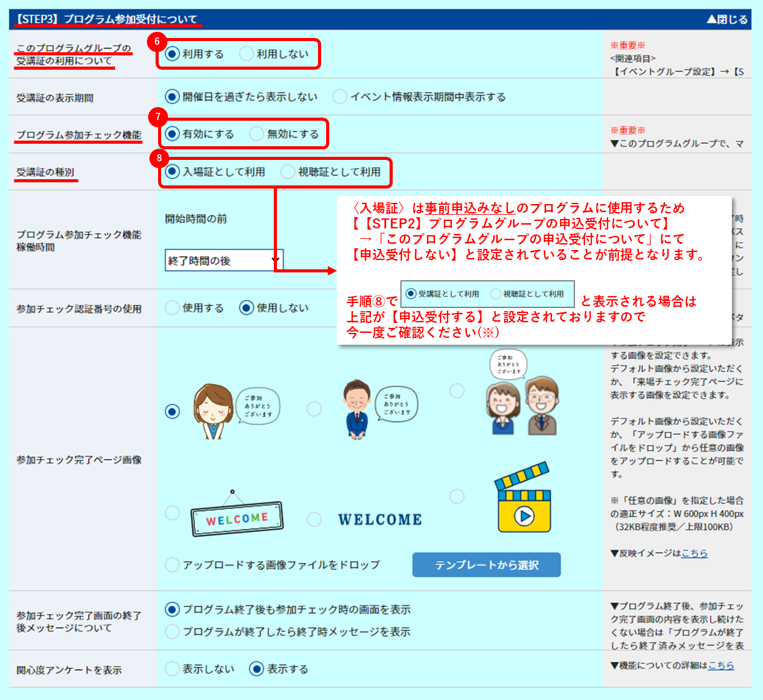
Task: Pick the WELCOME signboard image radio button
Action: click(172, 513)
